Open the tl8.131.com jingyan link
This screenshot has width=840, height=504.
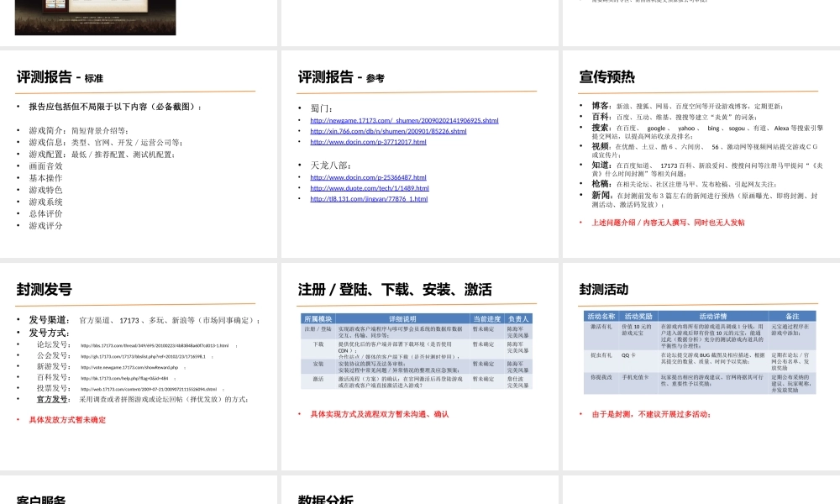pos(369,199)
